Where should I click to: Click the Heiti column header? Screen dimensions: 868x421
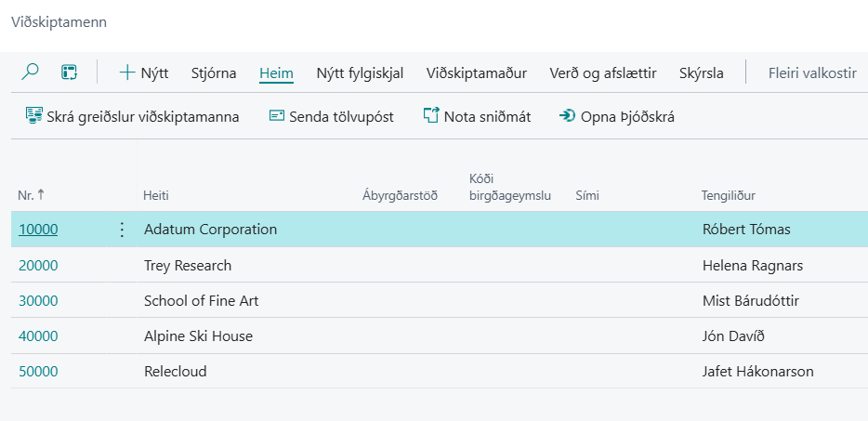(156, 195)
